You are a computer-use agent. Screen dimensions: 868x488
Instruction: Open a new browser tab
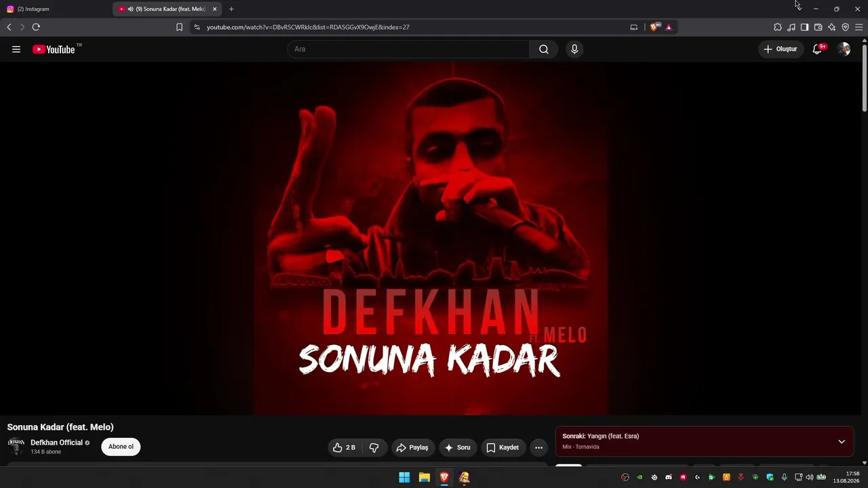[231, 9]
